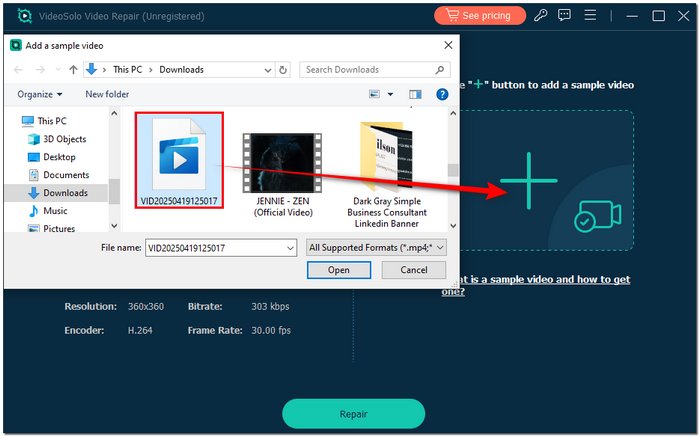Click the VideoSolo app logo
The image size is (700, 437).
(x=24, y=16)
